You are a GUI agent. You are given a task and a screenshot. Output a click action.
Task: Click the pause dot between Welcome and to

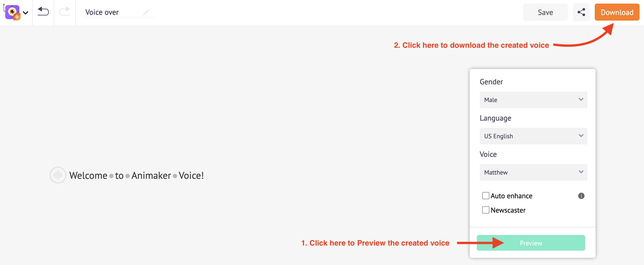(x=111, y=176)
